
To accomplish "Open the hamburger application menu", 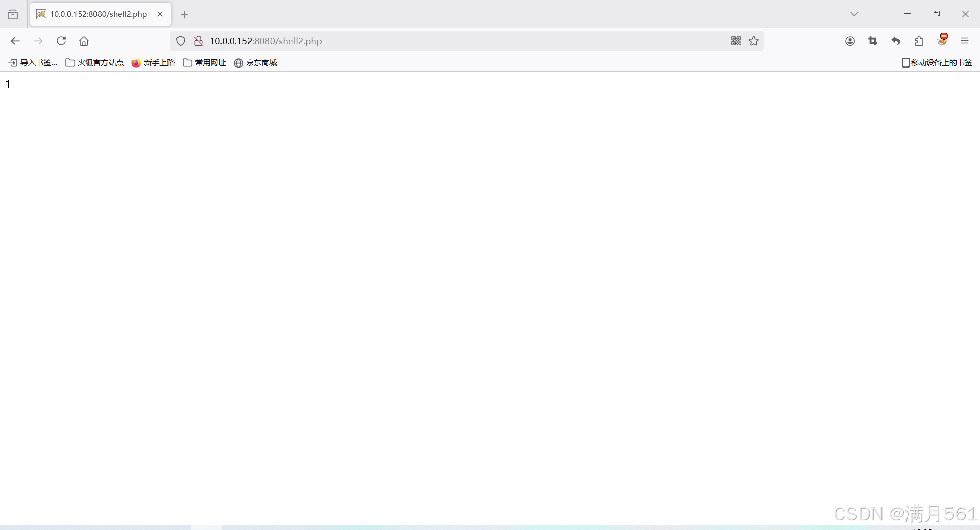I will coord(965,41).
